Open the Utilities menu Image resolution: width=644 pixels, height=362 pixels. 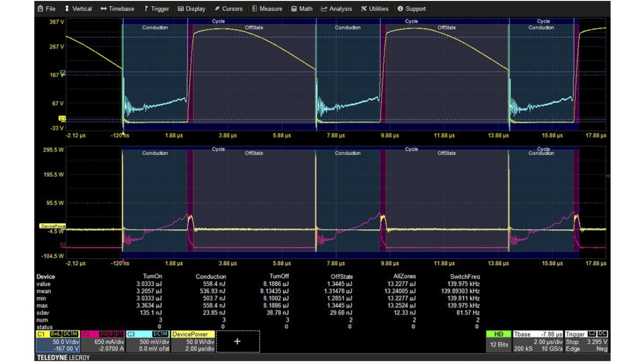[375, 9]
